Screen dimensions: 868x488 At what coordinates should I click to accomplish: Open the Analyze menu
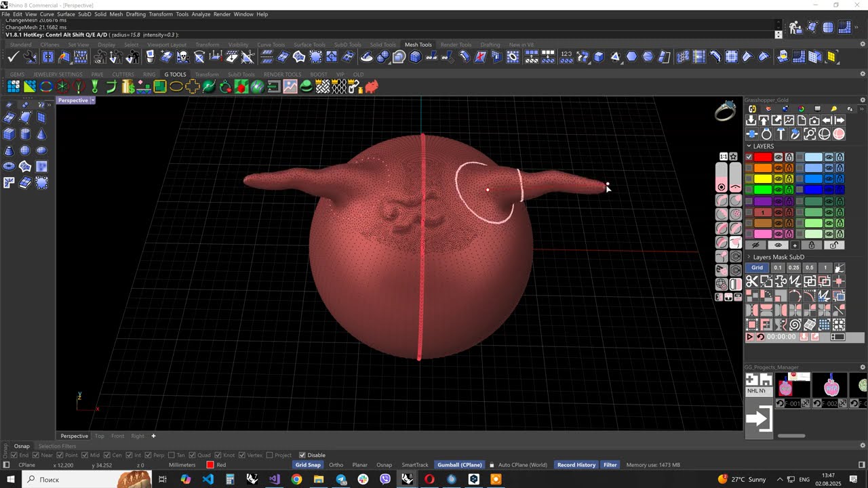pyautogui.click(x=201, y=14)
